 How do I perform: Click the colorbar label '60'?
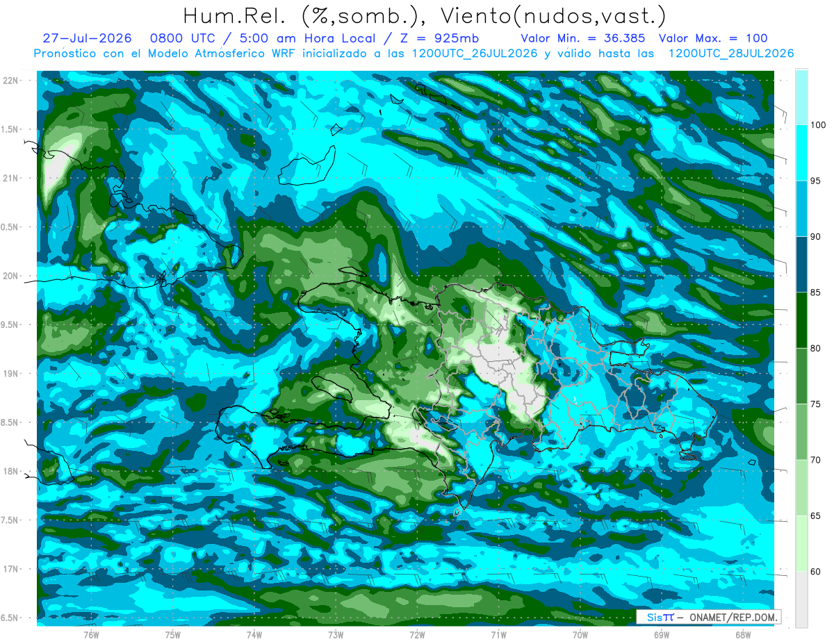[x=816, y=572]
